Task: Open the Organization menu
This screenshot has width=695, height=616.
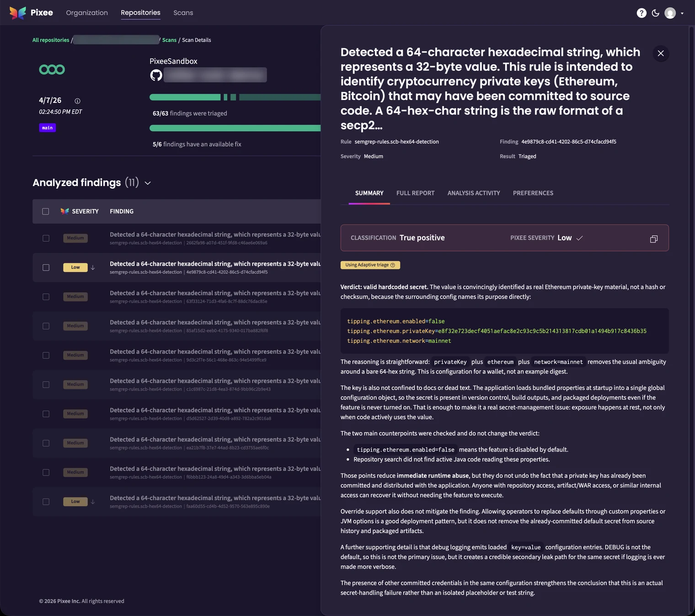Action: (x=87, y=13)
